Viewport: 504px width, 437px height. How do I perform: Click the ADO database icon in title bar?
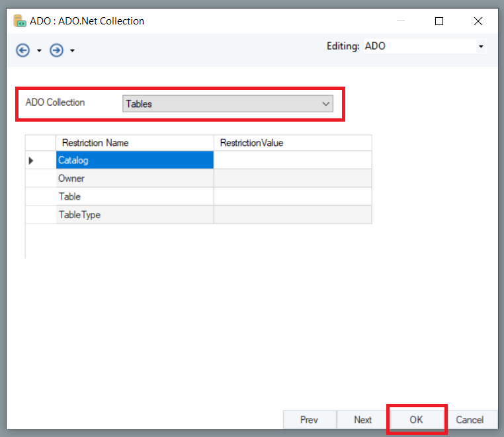[20, 21]
